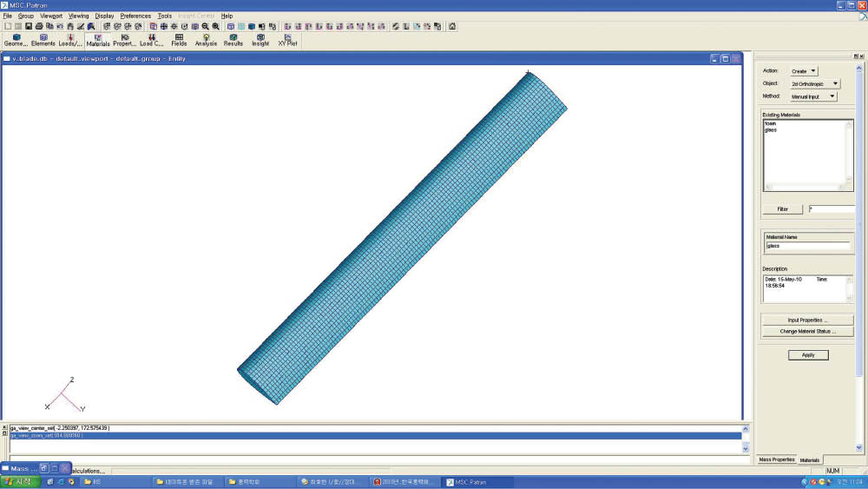The height and width of the screenshot is (489, 868).
Task: Open the Method dropdown showing Manual Input
Action: pyautogui.click(x=813, y=96)
